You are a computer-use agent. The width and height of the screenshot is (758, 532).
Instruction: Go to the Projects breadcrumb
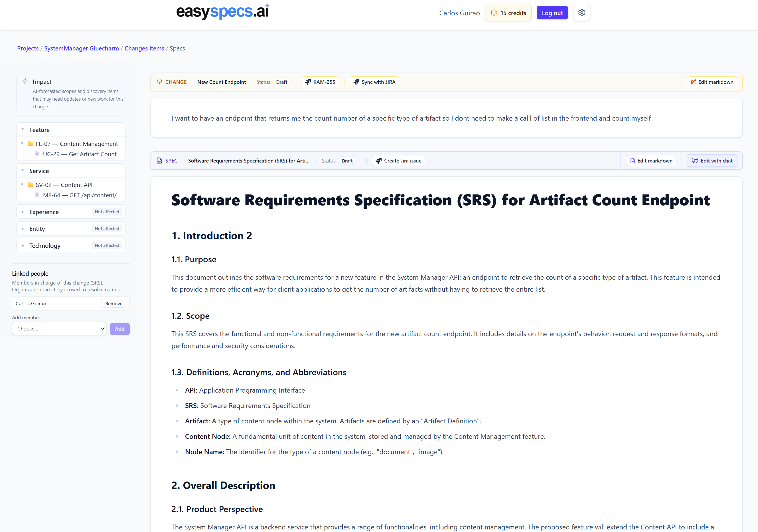[x=28, y=48]
